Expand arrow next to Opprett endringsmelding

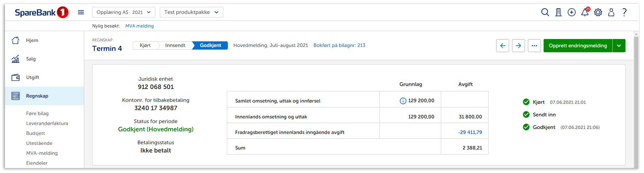[x=619, y=46]
